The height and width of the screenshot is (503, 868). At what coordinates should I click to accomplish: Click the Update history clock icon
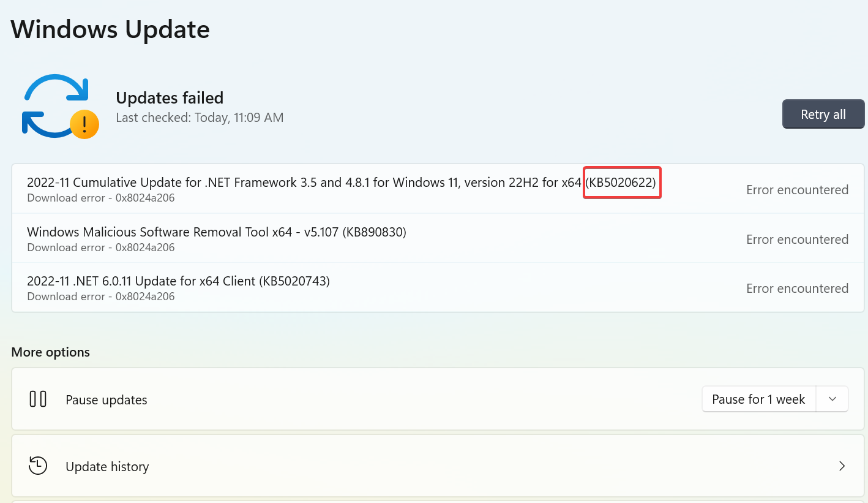click(38, 466)
